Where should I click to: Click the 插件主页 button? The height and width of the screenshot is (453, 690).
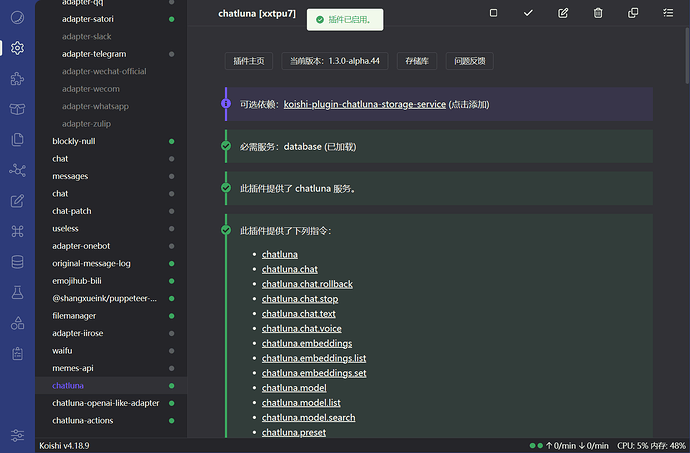pos(249,61)
